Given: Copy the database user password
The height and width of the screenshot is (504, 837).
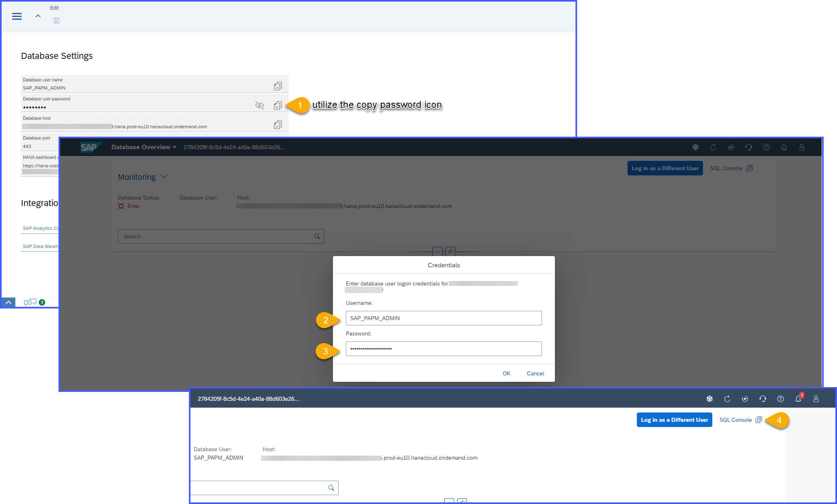Looking at the screenshot, I should 278,105.
